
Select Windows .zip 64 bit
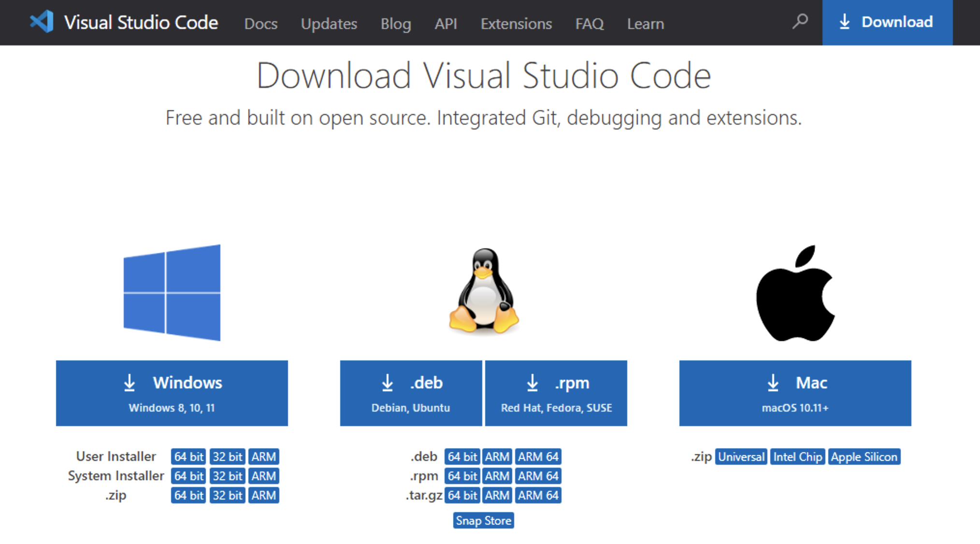coord(188,495)
